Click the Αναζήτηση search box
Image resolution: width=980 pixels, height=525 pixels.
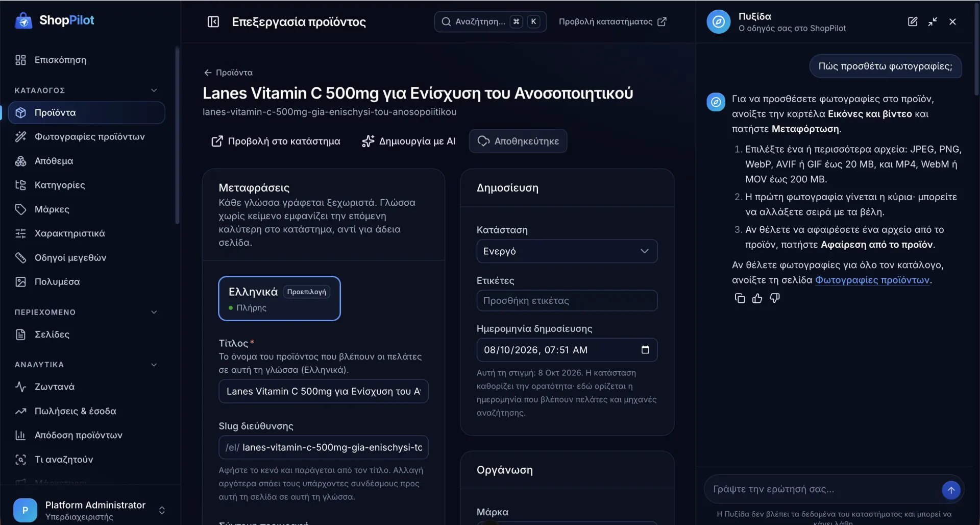tap(490, 21)
